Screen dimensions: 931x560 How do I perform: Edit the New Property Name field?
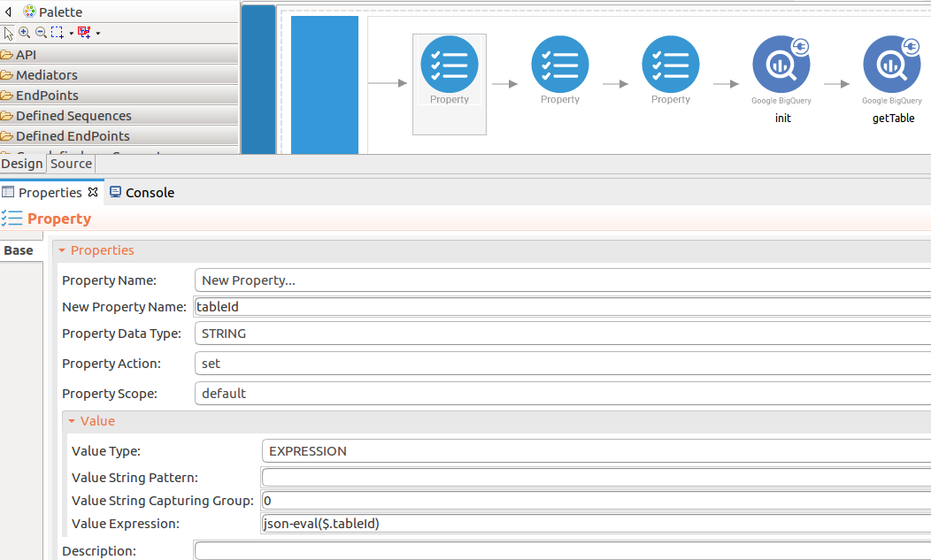(563, 307)
